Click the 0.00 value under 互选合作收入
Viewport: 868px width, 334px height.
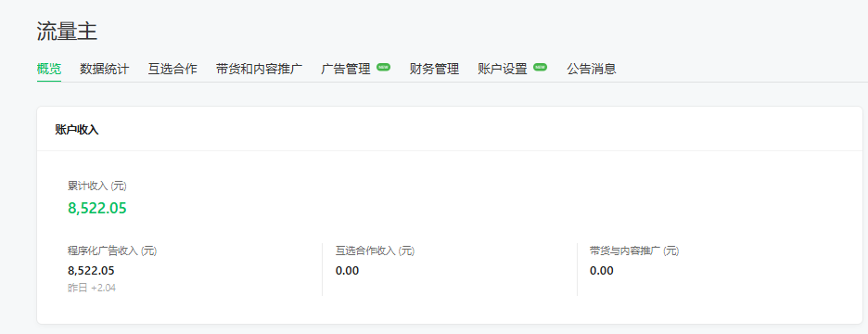coord(347,271)
